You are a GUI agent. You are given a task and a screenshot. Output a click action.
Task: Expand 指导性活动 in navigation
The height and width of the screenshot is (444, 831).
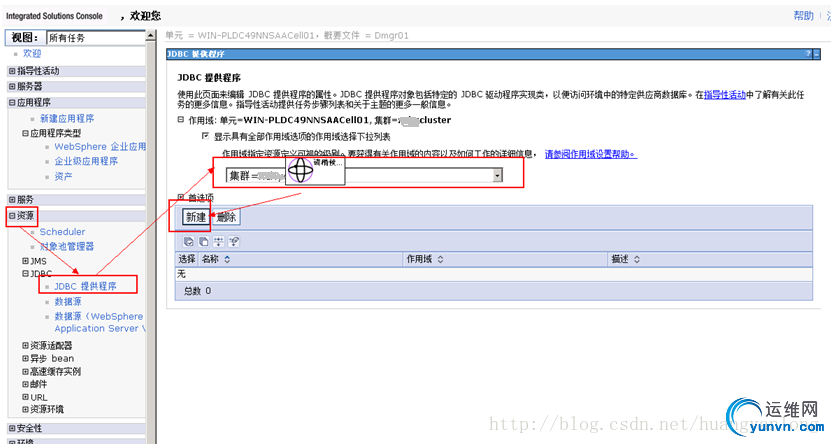point(12,71)
